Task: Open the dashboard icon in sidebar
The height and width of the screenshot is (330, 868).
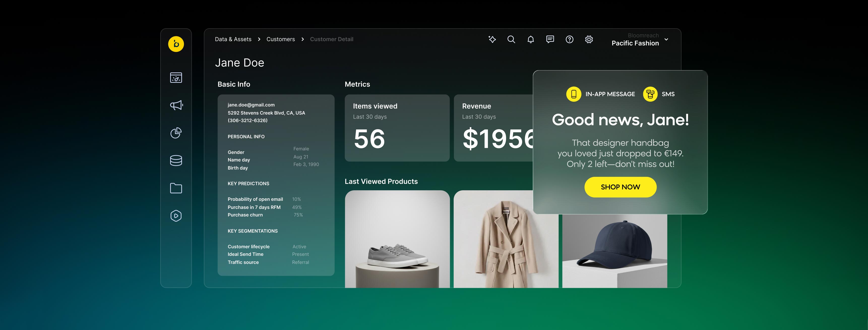Action: [x=176, y=78]
